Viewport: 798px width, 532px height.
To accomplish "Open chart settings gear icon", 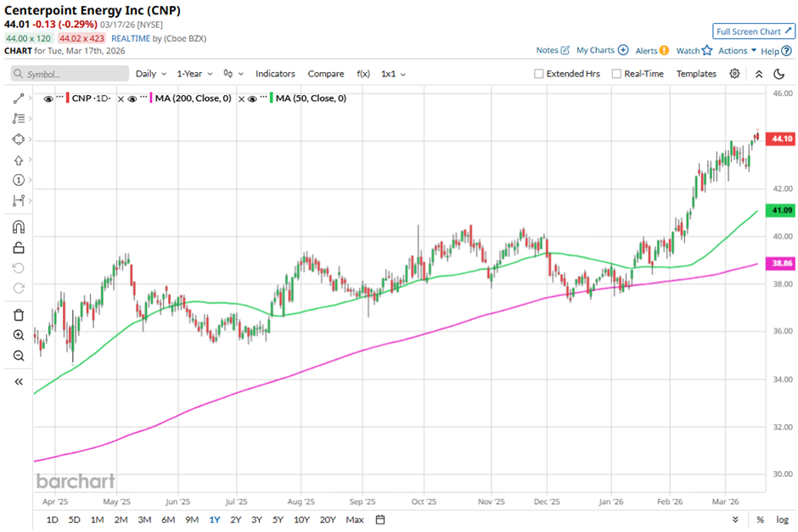I will pyautogui.click(x=734, y=74).
